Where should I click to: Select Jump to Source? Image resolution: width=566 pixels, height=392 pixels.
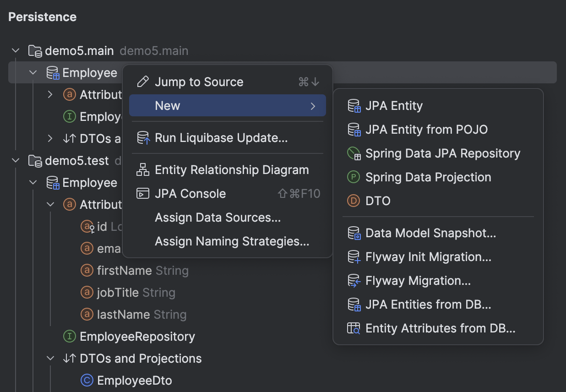coord(199,82)
